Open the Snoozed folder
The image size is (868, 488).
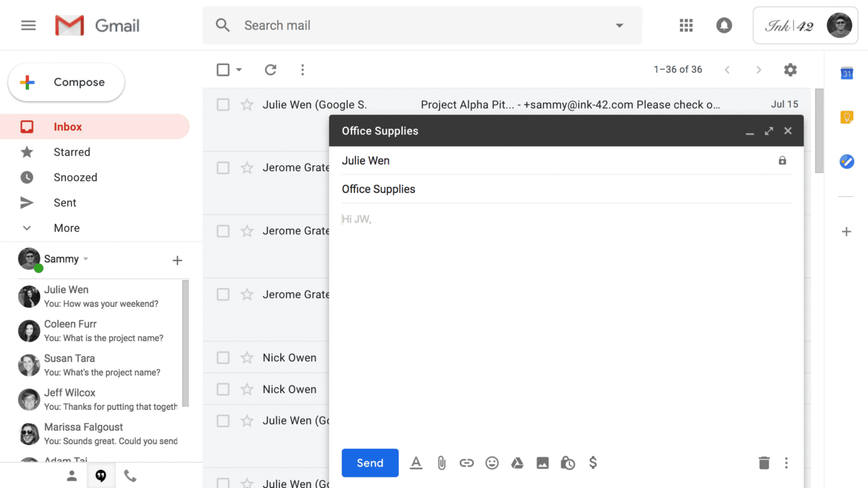pos(75,177)
